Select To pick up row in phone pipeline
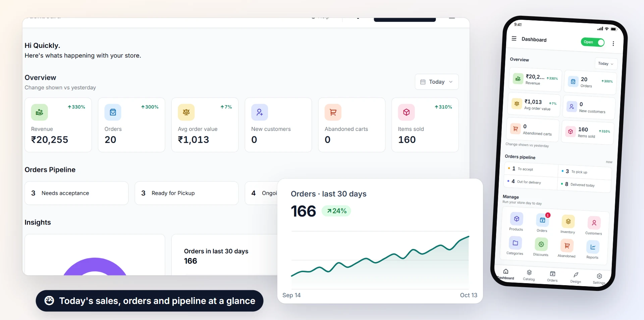Screen dimensions: 644x320 coord(585,172)
